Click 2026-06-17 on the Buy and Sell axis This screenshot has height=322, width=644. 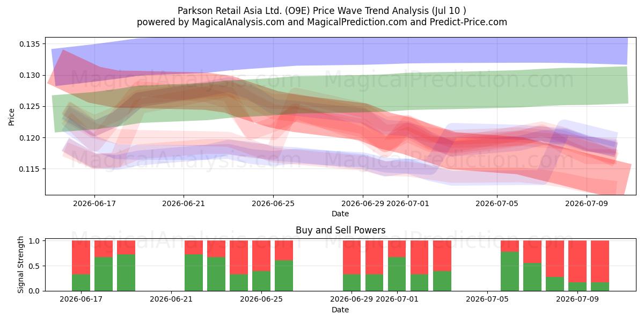[x=81, y=299]
